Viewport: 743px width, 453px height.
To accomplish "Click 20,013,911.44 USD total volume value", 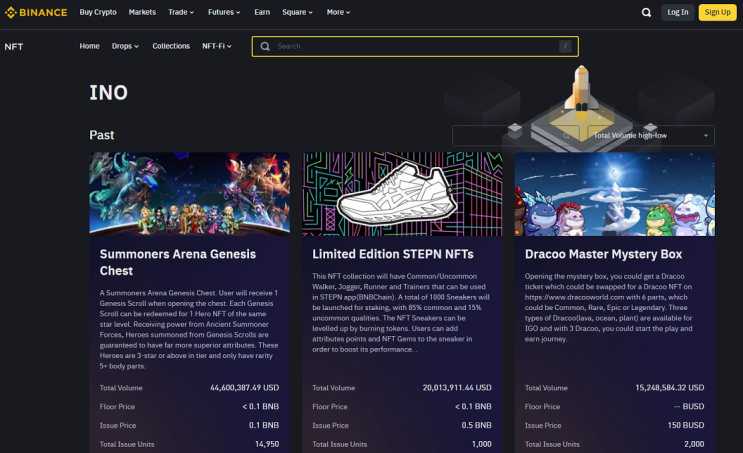I will tap(457, 388).
